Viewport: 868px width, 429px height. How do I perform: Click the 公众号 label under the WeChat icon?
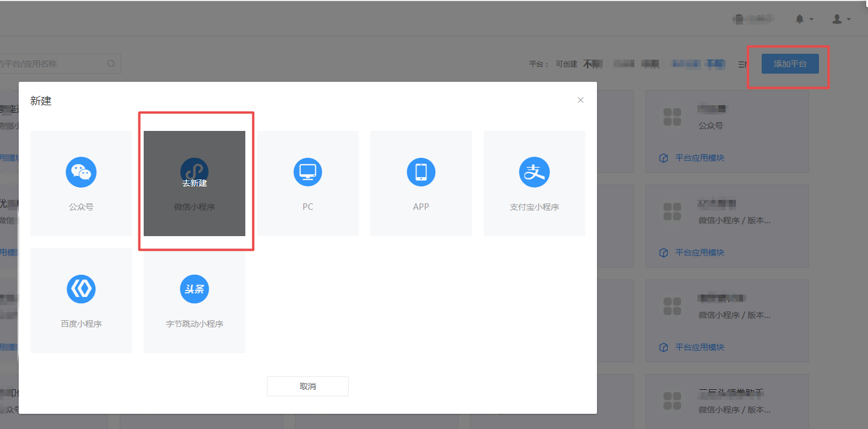[81, 207]
